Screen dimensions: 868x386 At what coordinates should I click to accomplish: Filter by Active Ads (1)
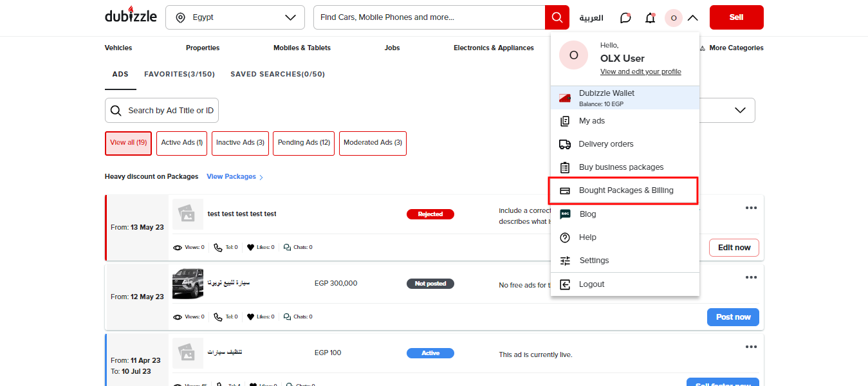pos(182,143)
